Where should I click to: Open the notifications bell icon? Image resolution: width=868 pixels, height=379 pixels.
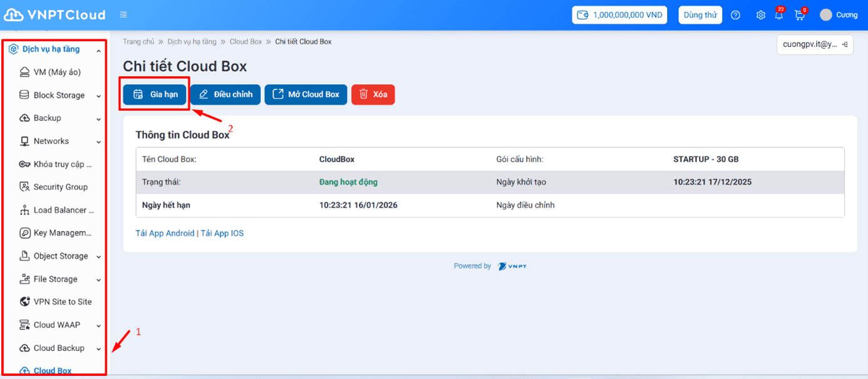[779, 15]
